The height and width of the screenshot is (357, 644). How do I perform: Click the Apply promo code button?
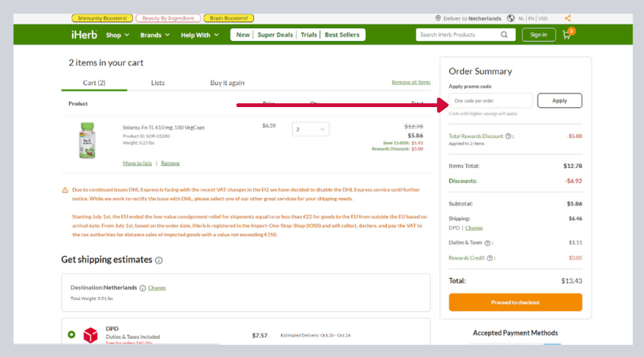[559, 100]
